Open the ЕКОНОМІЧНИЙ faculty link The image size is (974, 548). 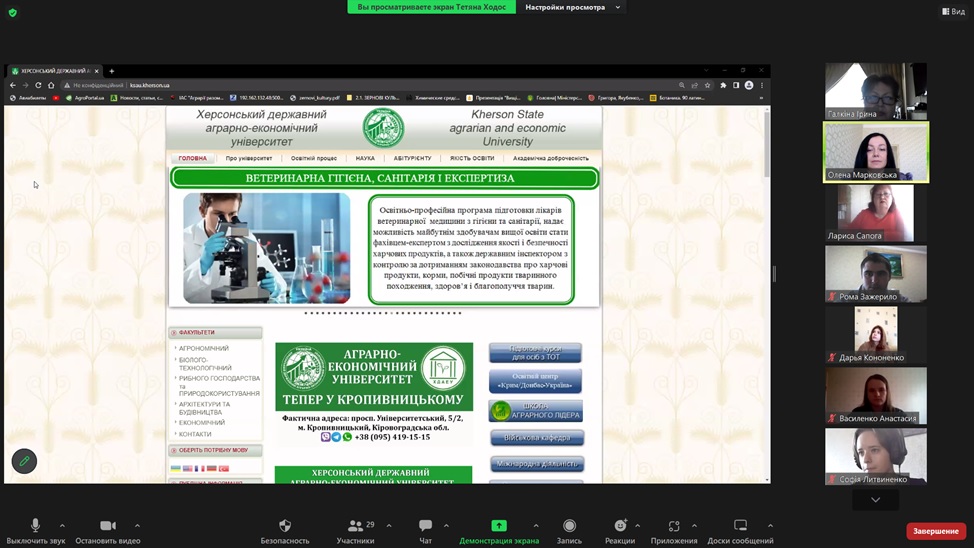202,422
